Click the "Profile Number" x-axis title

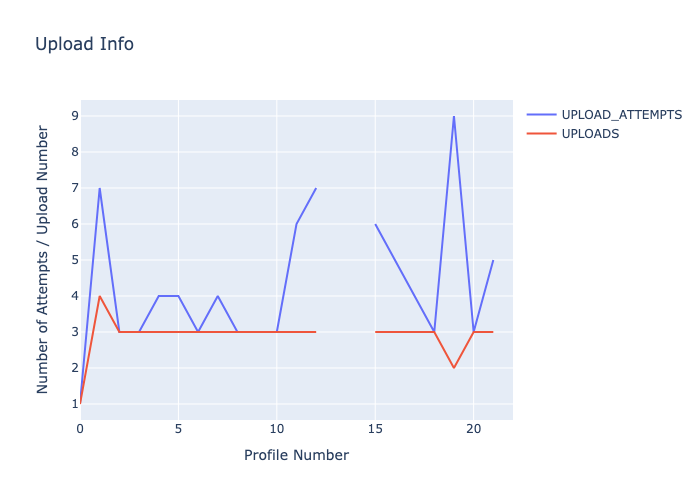point(296,455)
